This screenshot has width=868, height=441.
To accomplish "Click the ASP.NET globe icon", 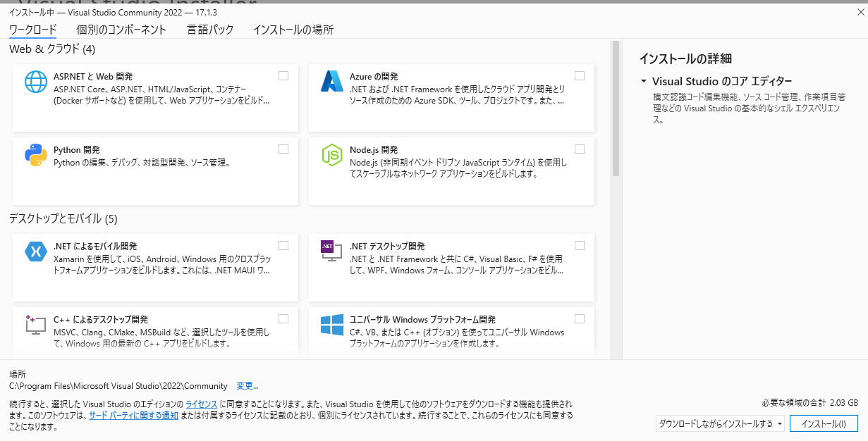I will pos(36,82).
